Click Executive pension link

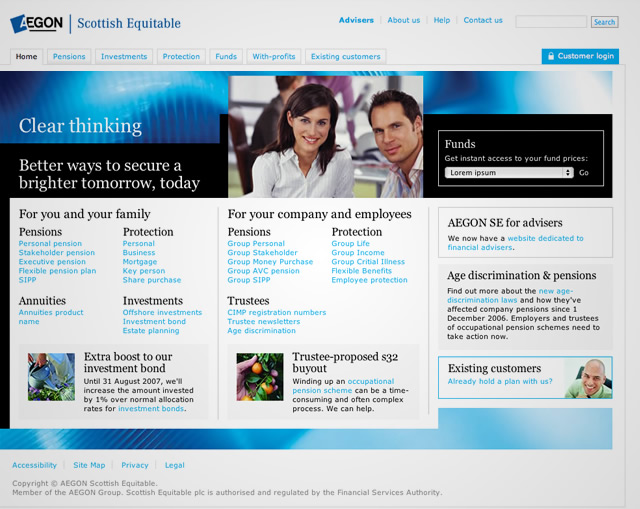pos(52,262)
